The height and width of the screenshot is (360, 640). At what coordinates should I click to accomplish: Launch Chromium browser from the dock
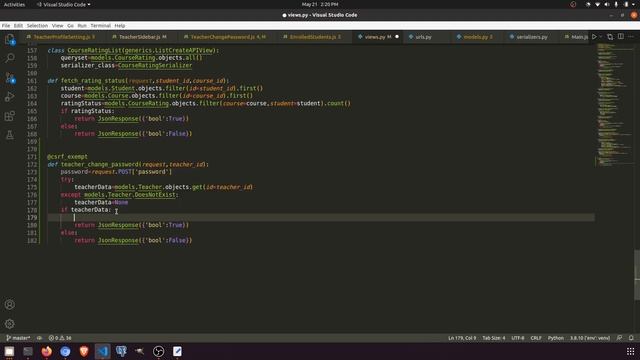click(x=65, y=351)
